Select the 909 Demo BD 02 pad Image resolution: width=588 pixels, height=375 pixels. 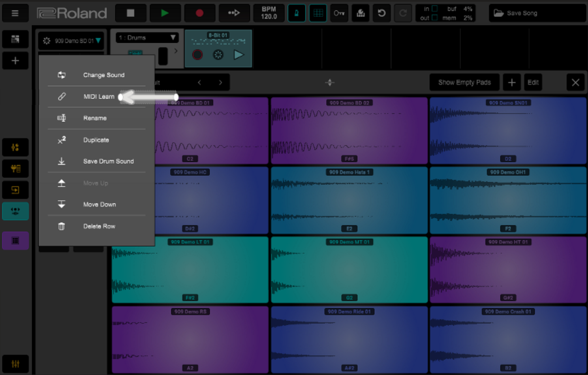(x=349, y=131)
